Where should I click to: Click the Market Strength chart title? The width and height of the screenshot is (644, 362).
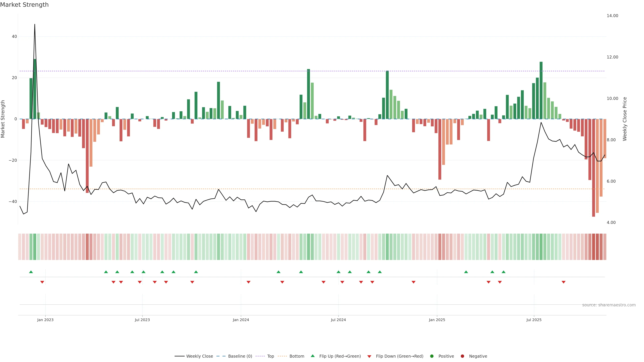24,5
